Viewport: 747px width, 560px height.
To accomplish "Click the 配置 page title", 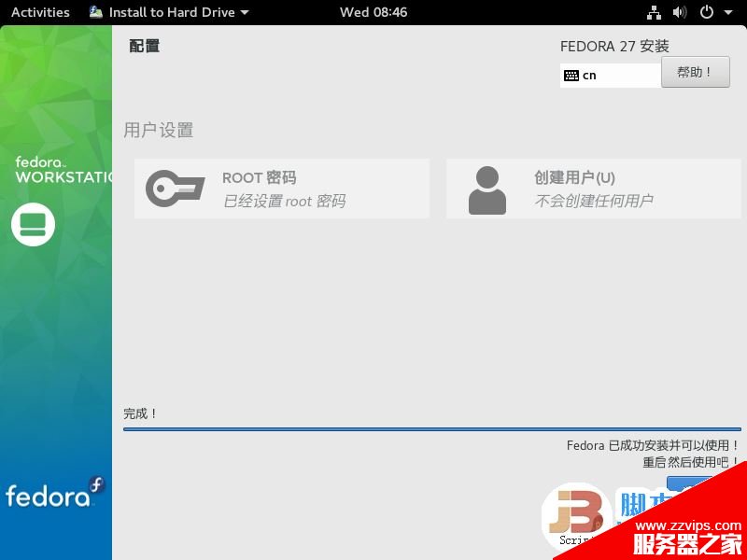I will (x=145, y=46).
